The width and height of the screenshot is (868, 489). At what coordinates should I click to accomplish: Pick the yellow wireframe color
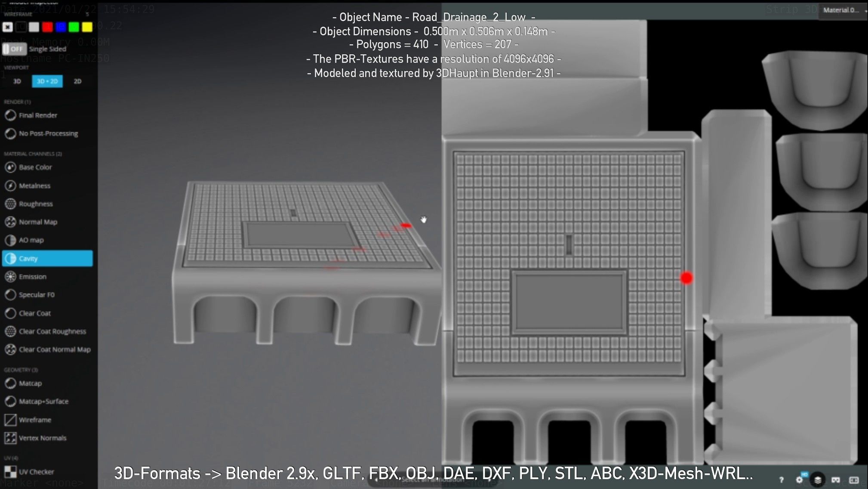point(87,27)
